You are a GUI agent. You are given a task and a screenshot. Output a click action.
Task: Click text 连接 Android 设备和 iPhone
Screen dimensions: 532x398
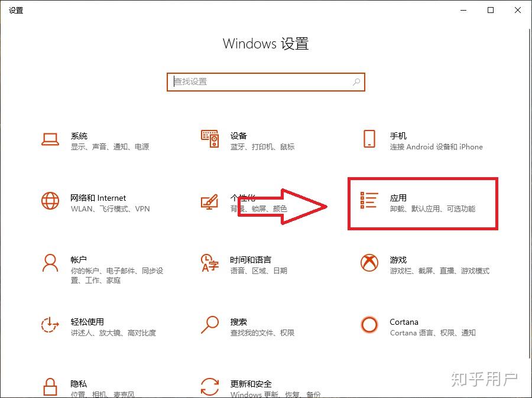(436, 147)
